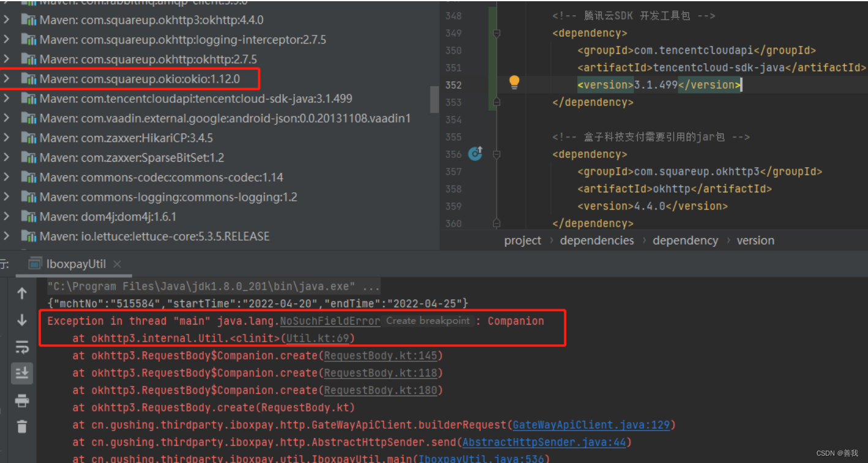The image size is (868, 463).
Task: Expand Maven SparseBitSet:1.2 library node
Action: point(6,157)
